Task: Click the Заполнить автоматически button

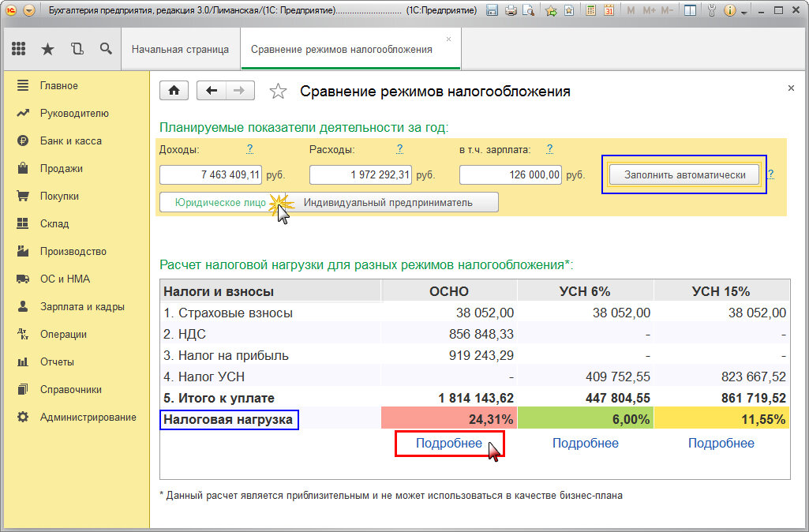Action: coord(684,174)
